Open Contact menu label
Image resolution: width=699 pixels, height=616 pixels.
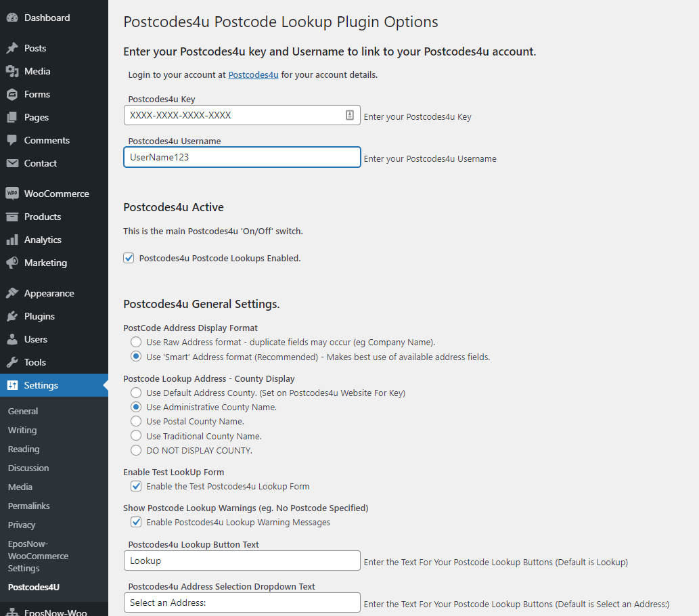(40, 163)
